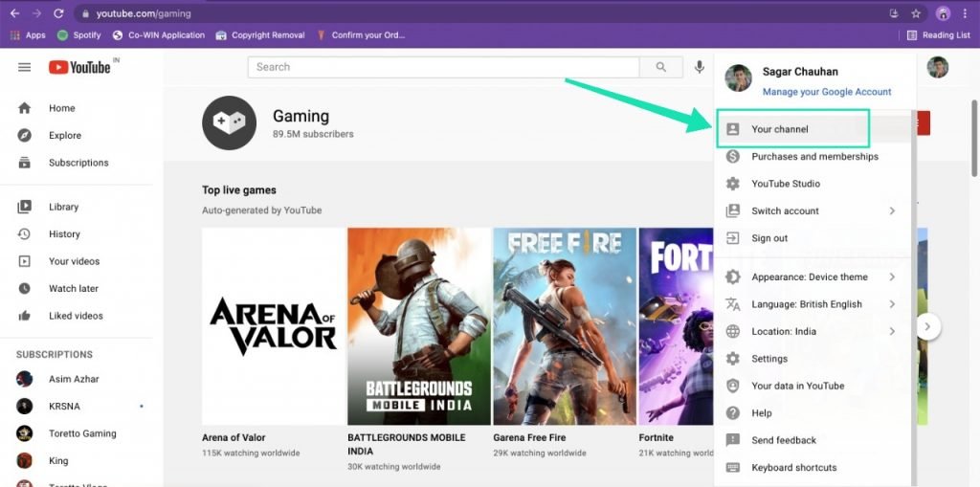Click the Library icon
This screenshot has height=487, width=980.
tap(24, 207)
